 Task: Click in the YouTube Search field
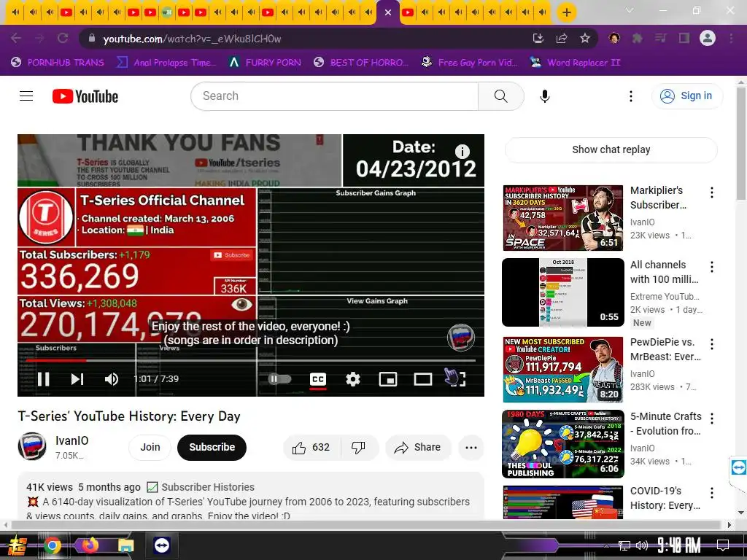(x=334, y=96)
